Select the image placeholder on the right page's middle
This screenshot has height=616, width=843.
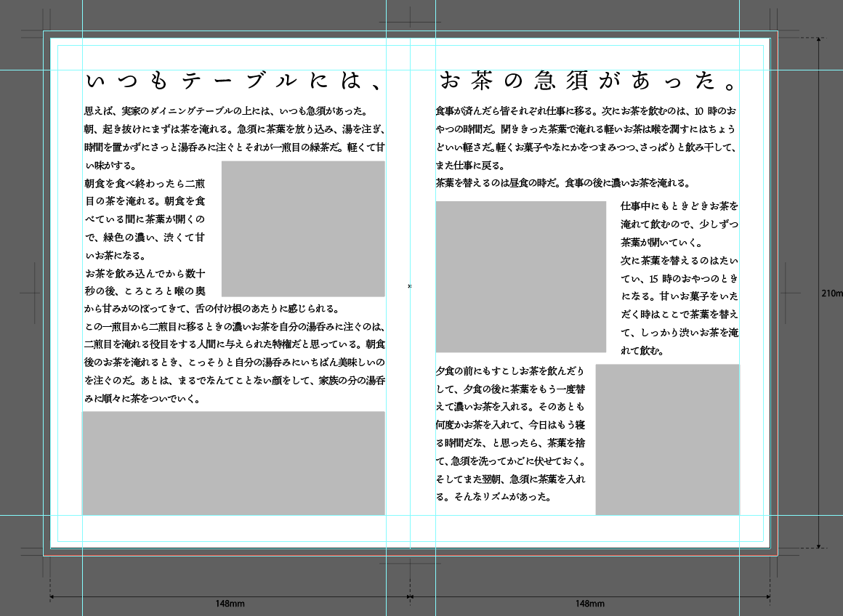coord(520,278)
